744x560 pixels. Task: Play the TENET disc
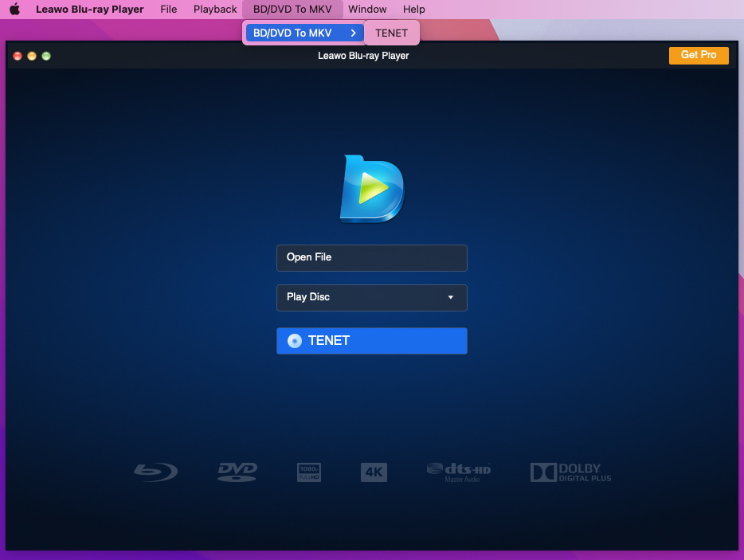click(371, 341)
